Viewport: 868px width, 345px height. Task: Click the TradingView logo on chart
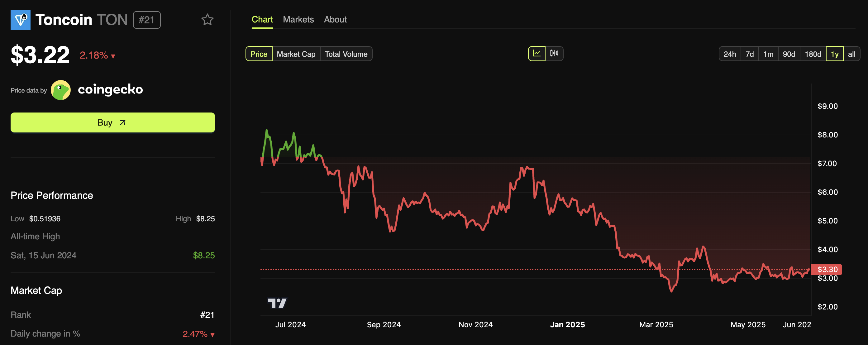tap(277, 303)
